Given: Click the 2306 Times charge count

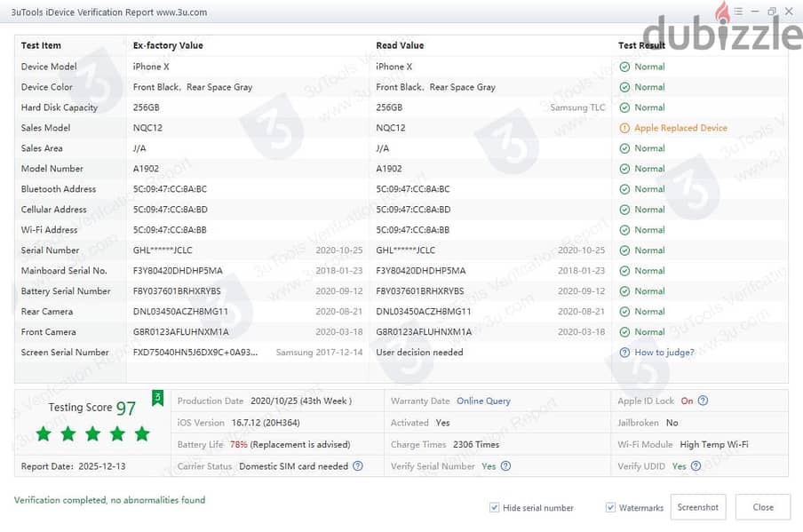Looking at the screenshot, I should click(476, 444).
